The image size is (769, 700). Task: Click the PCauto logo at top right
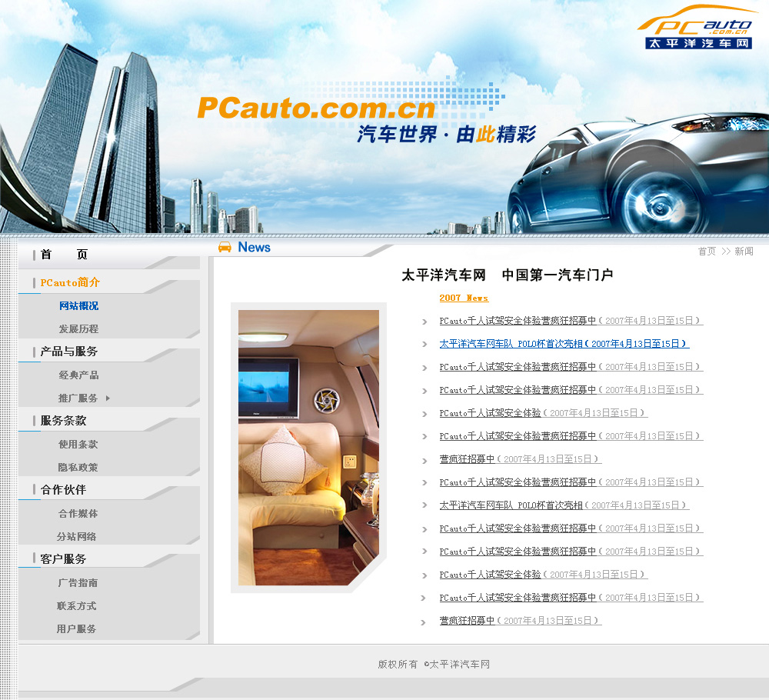[x=698, y=28]
